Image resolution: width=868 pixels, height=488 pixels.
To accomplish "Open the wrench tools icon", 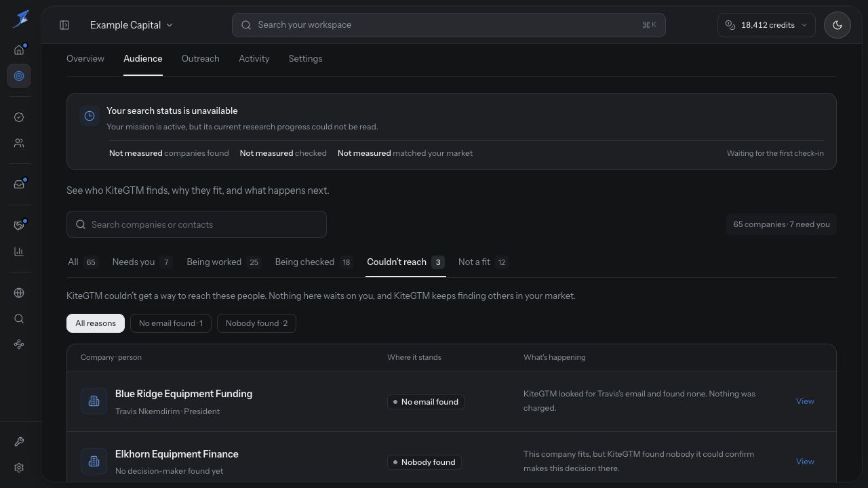I will (19, 442).
